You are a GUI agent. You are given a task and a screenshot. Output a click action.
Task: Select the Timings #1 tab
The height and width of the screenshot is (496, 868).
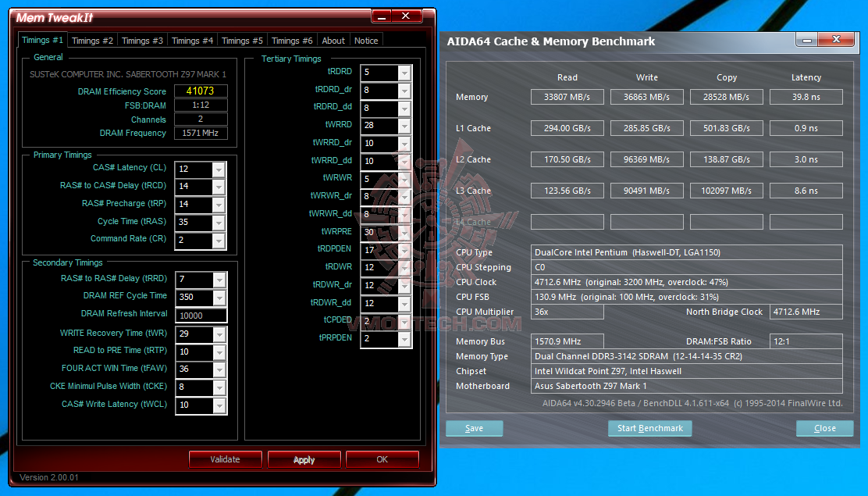point(42,40)
